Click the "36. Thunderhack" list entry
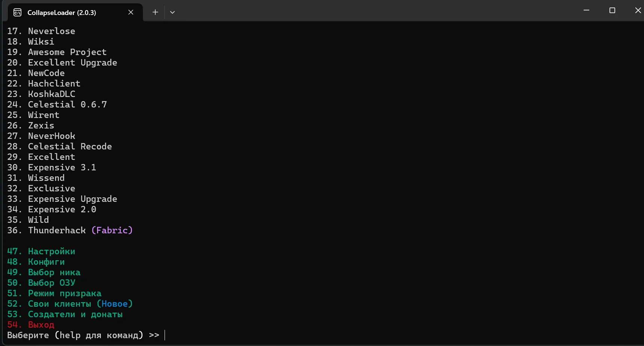This screenshot has width=644, height=346. (x=46, y=230)
